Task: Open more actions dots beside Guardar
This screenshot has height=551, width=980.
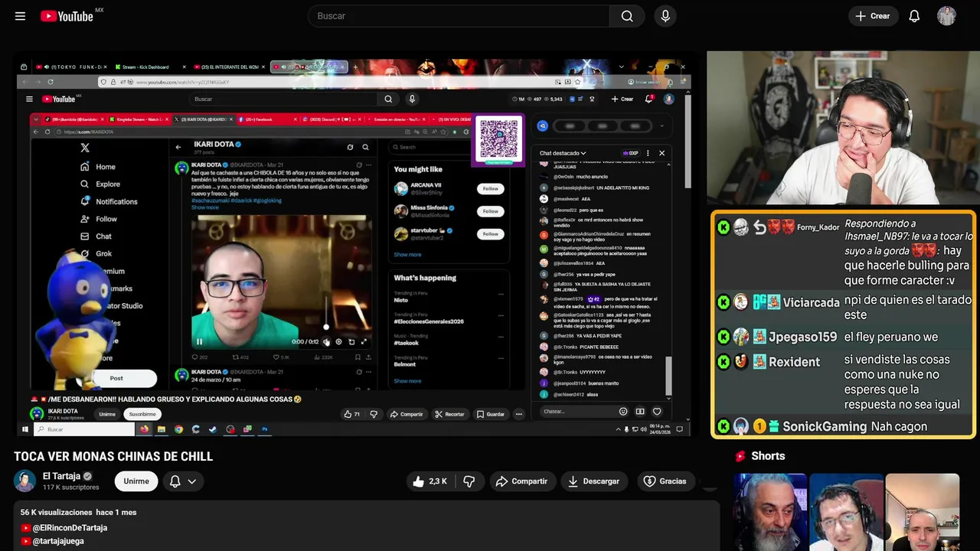Action: [x=518, y=414]
